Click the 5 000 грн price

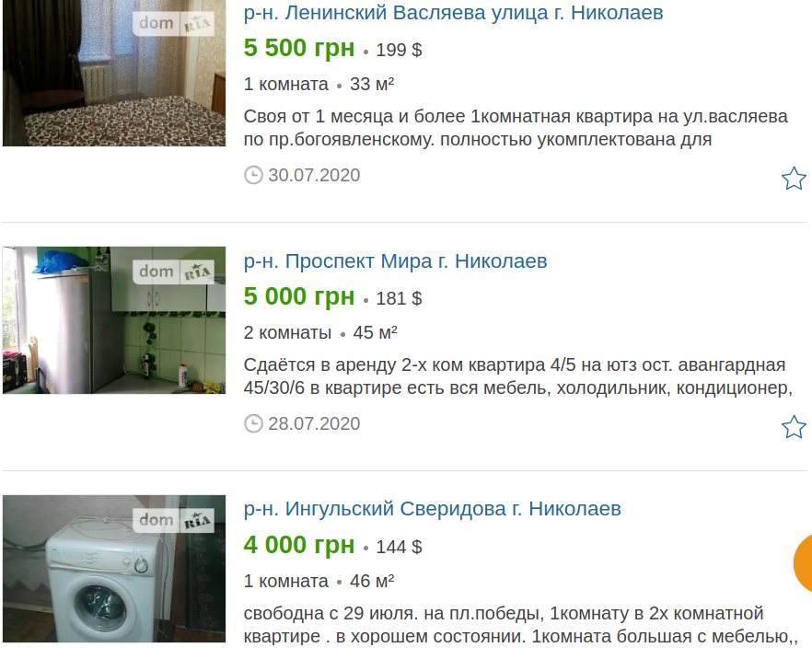pyautogui.click(x=299, y=296)
